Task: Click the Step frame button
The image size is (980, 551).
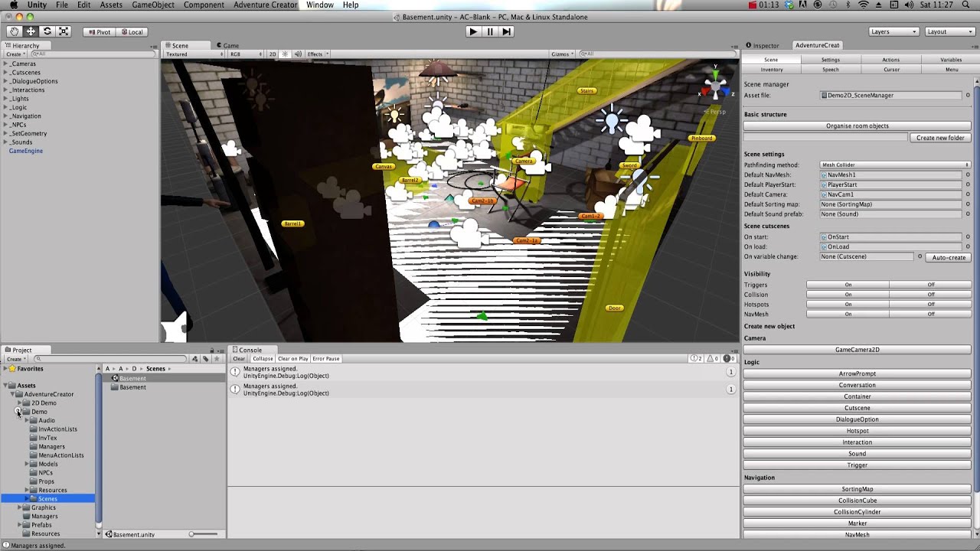Action: pos(506,31)
